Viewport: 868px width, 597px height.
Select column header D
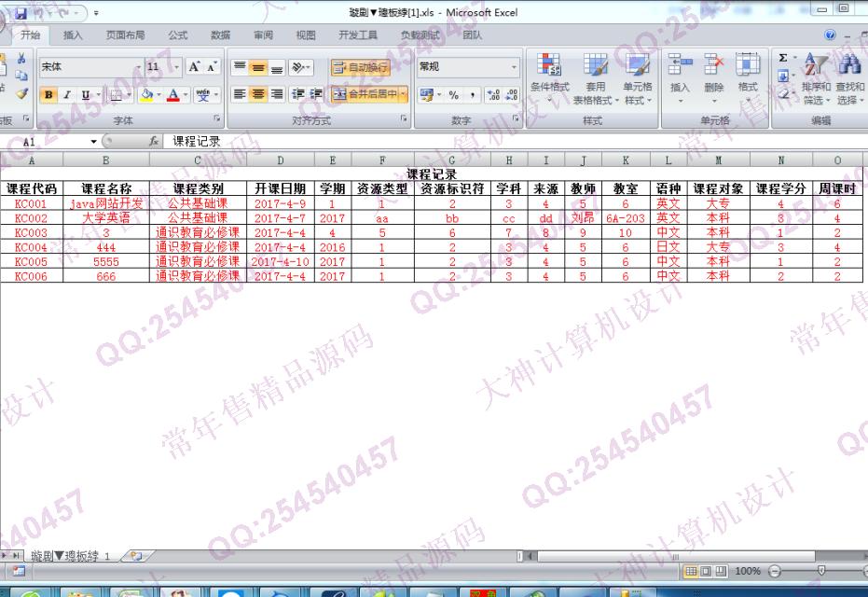281,160
